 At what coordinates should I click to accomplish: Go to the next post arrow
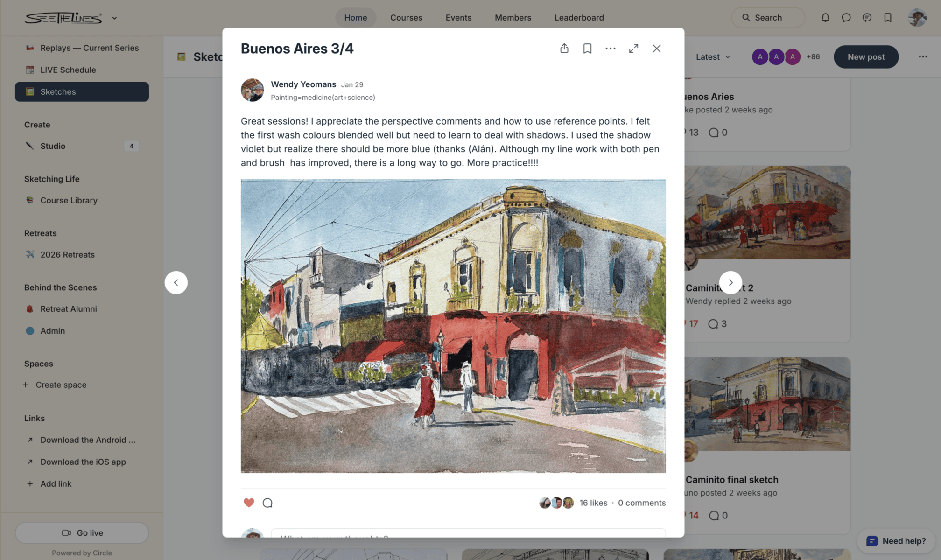pos(730,282)
